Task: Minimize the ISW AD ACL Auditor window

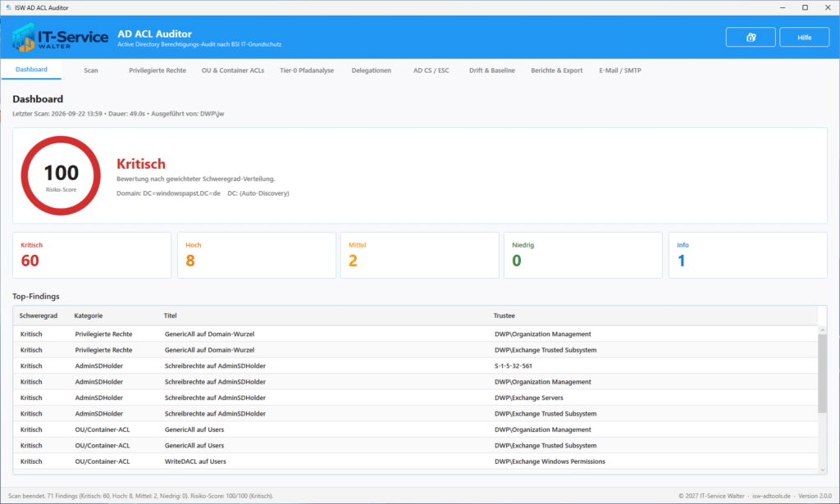Action: point(783,7)
